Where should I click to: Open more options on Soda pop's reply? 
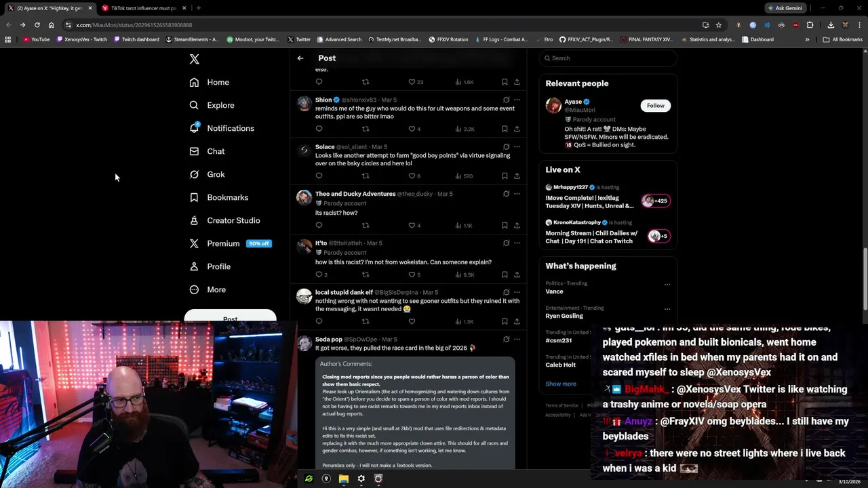coord(517,339)
